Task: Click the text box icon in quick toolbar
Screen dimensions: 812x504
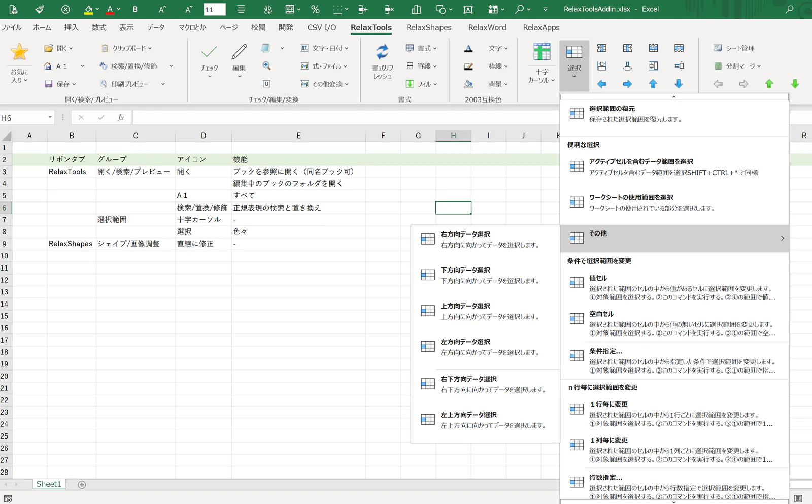Action: pyautogui.click(x=468, y=9)
